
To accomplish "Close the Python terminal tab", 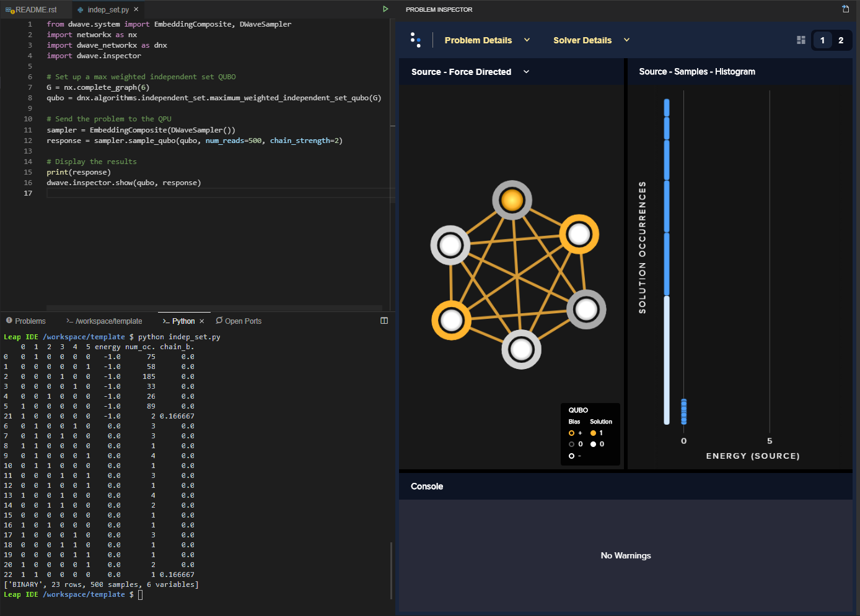I will point(202,321).
